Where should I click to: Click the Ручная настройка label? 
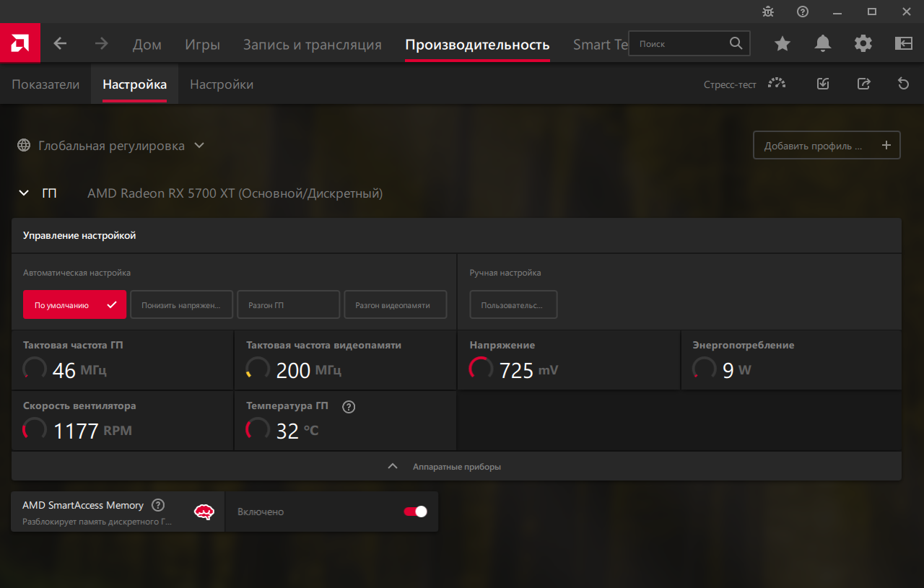point(505,273)
